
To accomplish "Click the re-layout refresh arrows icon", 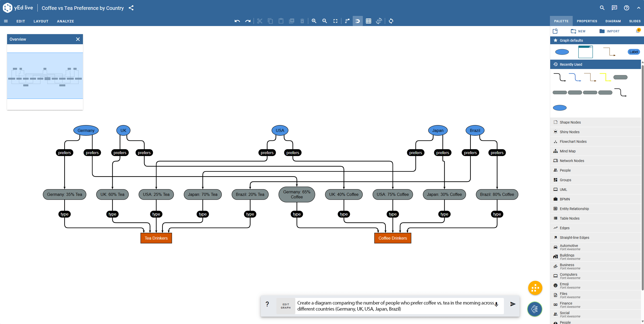I will (x=391, y=21).
